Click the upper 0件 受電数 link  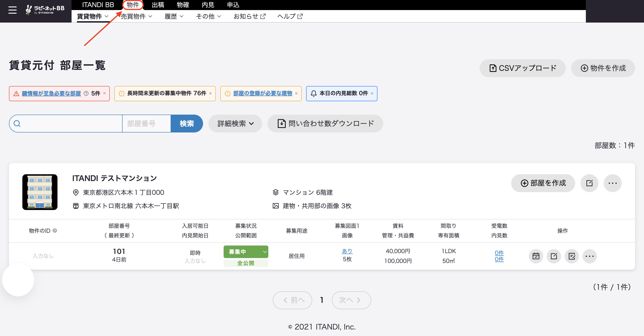(499, 253)
